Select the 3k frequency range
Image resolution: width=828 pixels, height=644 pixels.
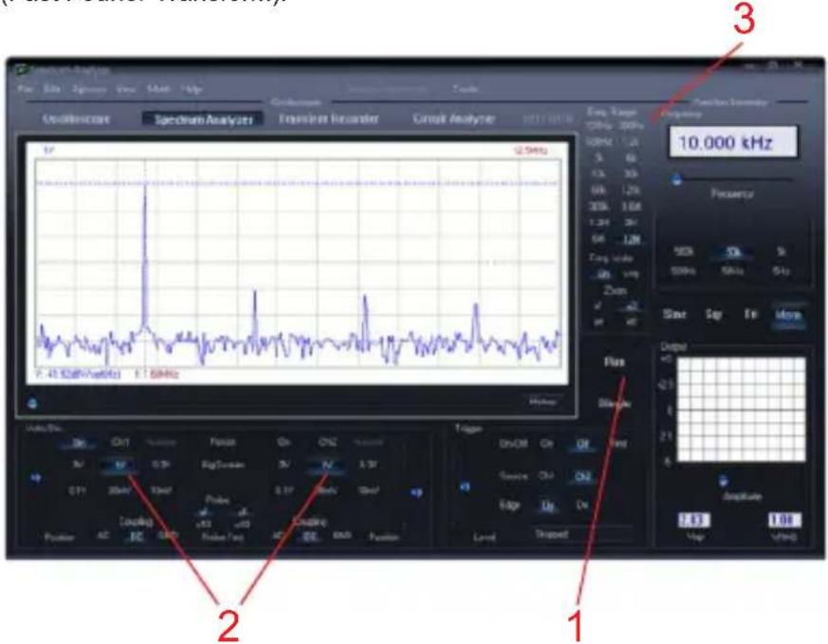[598, 157]
